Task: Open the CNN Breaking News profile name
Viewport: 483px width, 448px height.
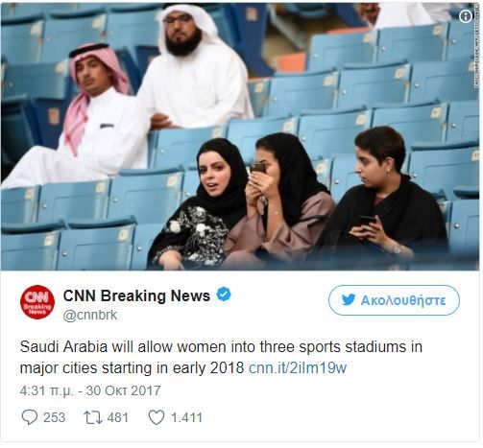Action: (x=136, y=295)
